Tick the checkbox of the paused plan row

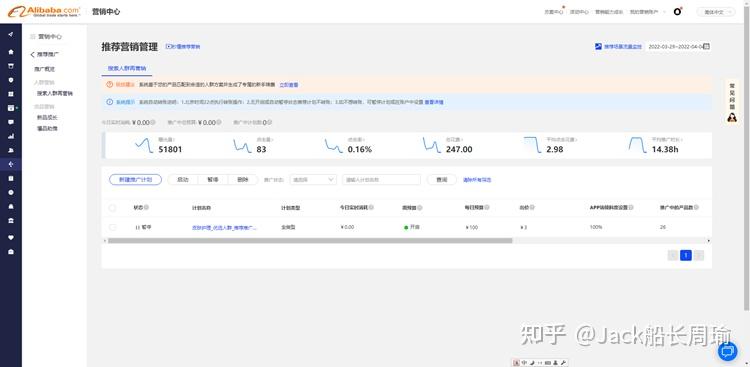pyautogui.click(x=112, y=227)
